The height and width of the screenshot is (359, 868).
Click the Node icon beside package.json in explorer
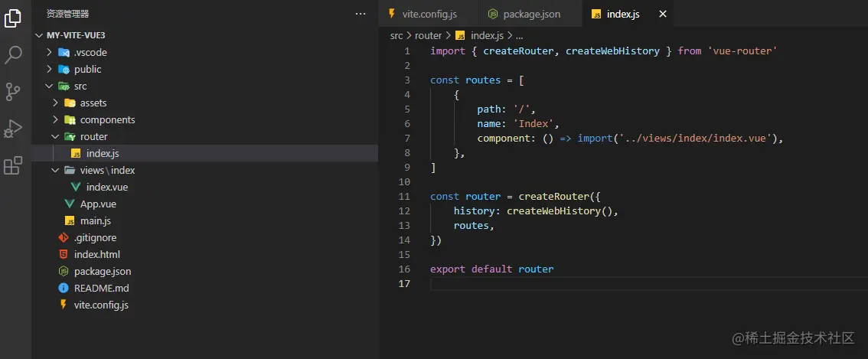(64, 272)
